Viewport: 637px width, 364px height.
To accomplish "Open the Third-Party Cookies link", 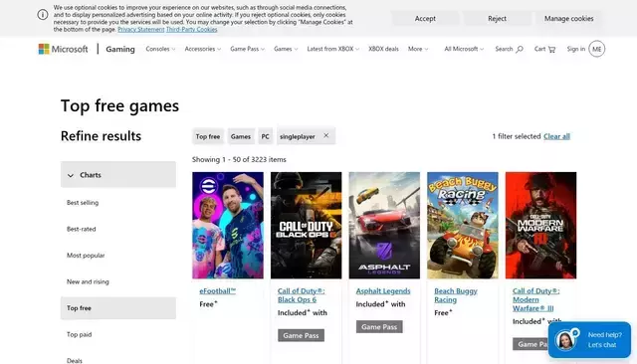I will click(192, 30).
